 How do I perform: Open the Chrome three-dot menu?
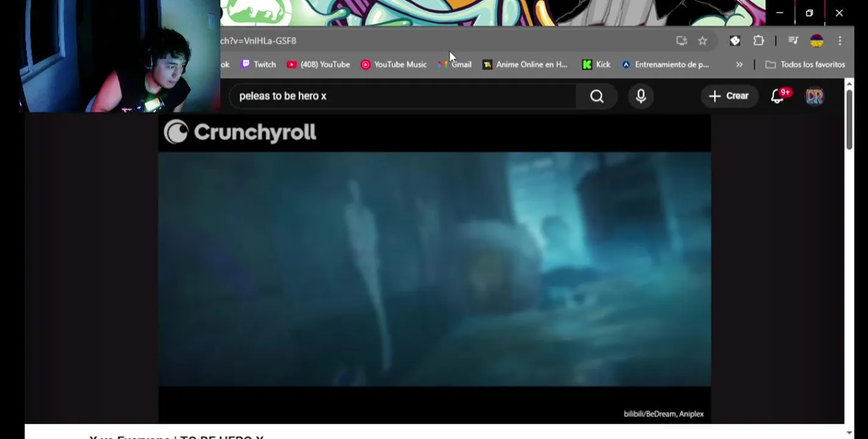pyautogui.click(x=840, y=41)
